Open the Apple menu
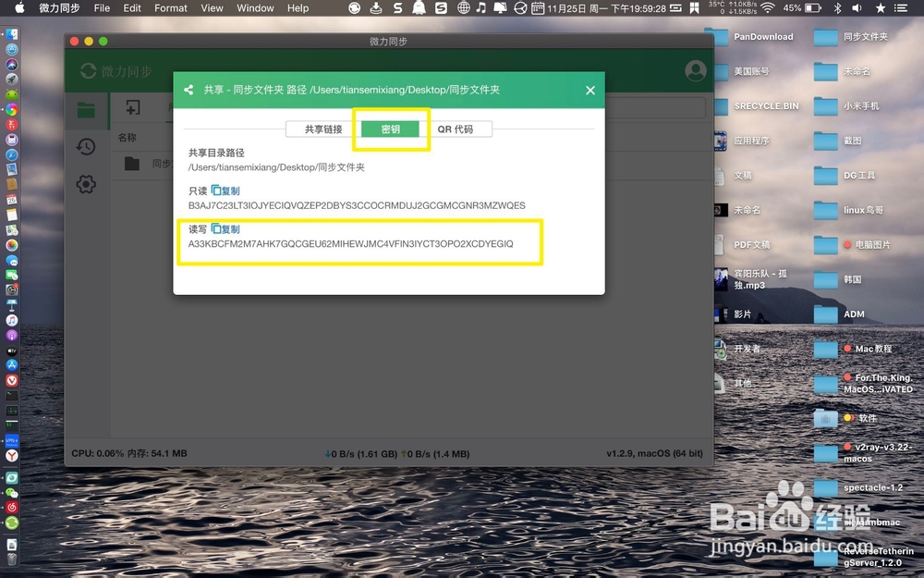 (19, 7)
